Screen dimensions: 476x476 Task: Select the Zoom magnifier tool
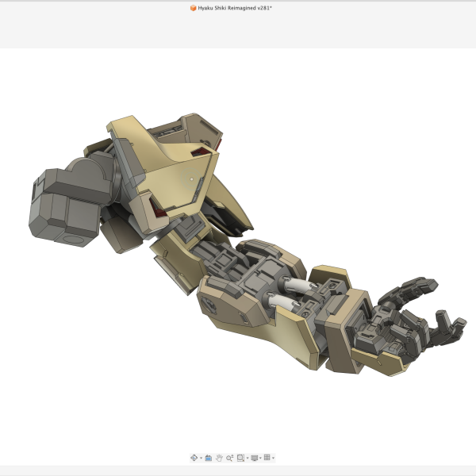click(x=229, y=458)
